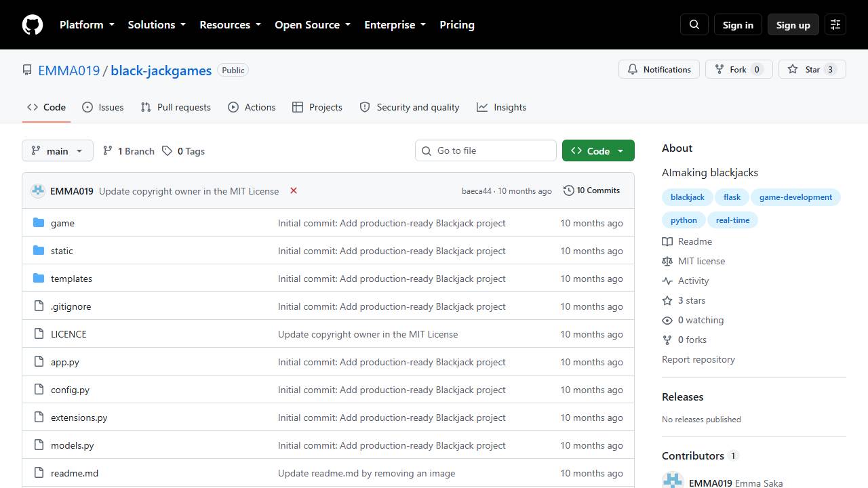868x488 pixels.
Task: Expand the Open Source menu
Action: coord(313,24)
